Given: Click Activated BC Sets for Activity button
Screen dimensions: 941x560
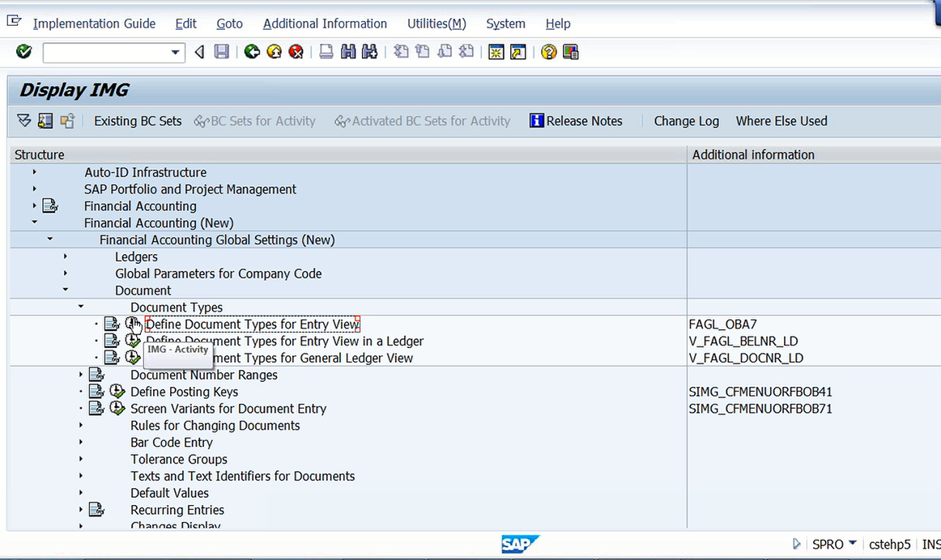Looking at the screenshot, I should point(423,121).
